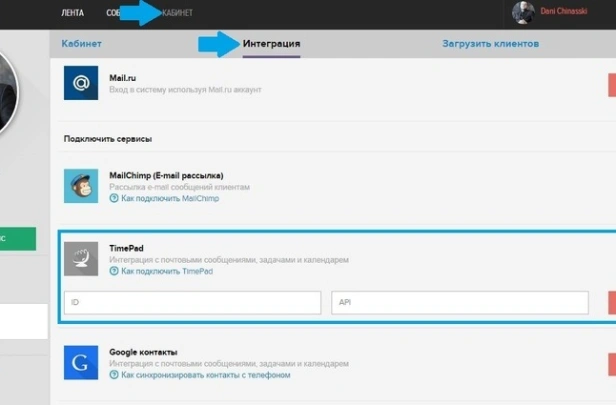616x405 pixels.
Task: Switch to the Интеграция tab
Action: (271, 45)
